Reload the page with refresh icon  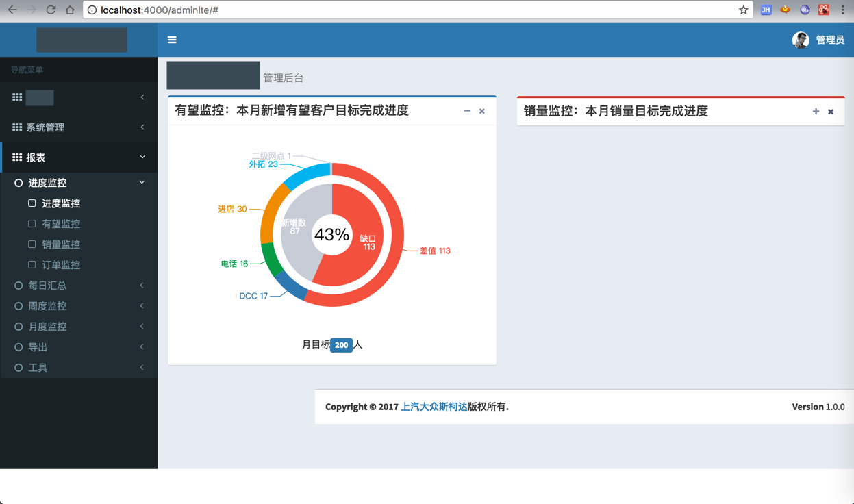point(51,10)
